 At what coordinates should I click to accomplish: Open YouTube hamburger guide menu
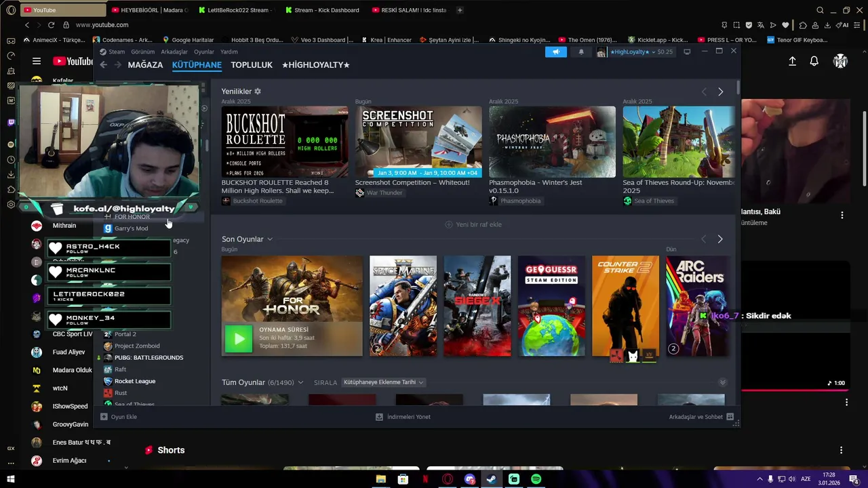(x=37, y=61)
